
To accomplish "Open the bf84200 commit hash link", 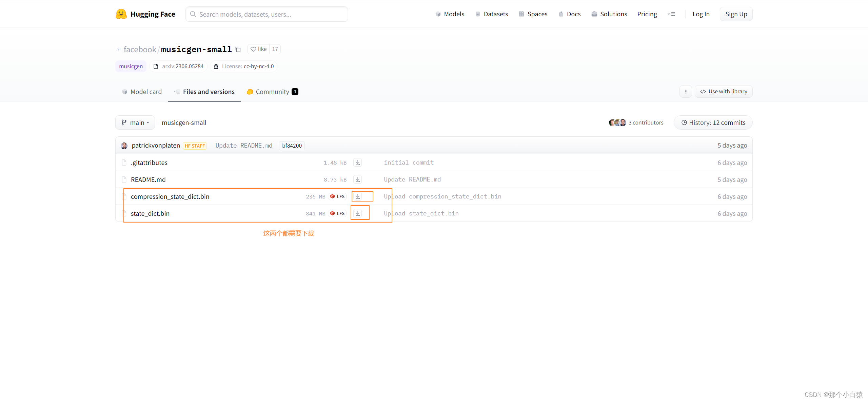I will tap(292, 146).
